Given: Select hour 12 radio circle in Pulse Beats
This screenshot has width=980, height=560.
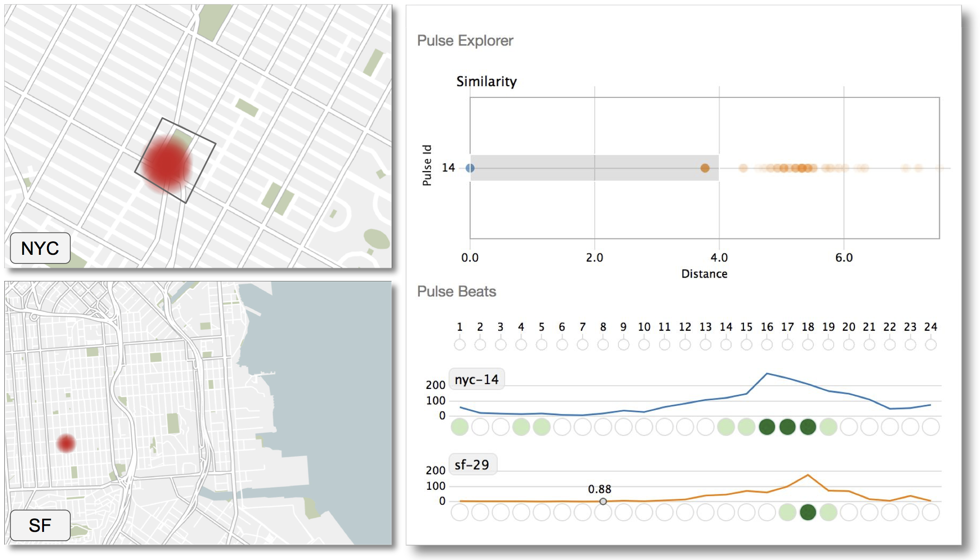Looking at the screenshot, I should [685, 344].
